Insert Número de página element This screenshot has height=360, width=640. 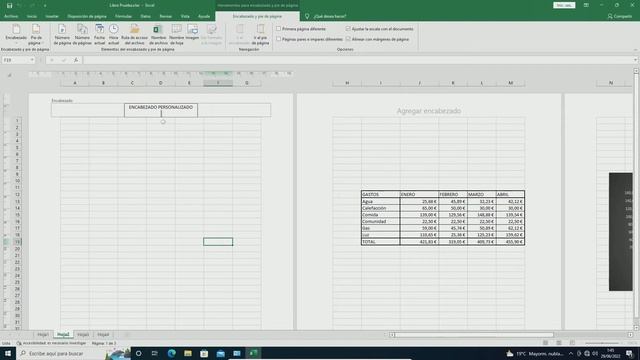(x=62, y=34)
